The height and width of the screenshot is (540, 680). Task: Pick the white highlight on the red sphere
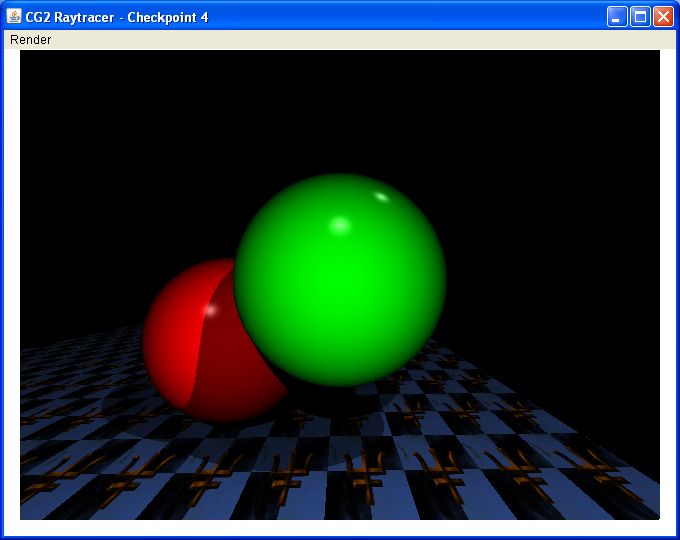210,310
